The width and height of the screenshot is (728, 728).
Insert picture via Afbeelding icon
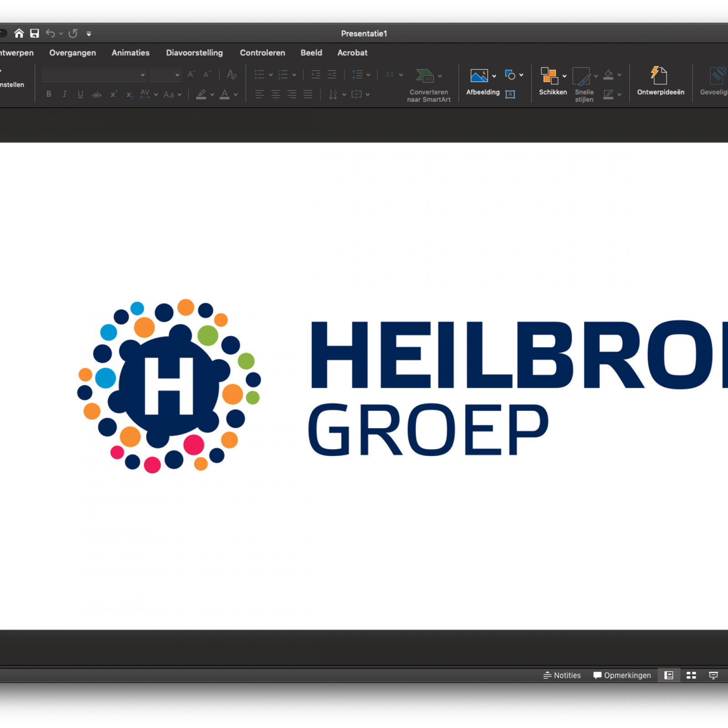pyautogui.click(x=479, y=76)
